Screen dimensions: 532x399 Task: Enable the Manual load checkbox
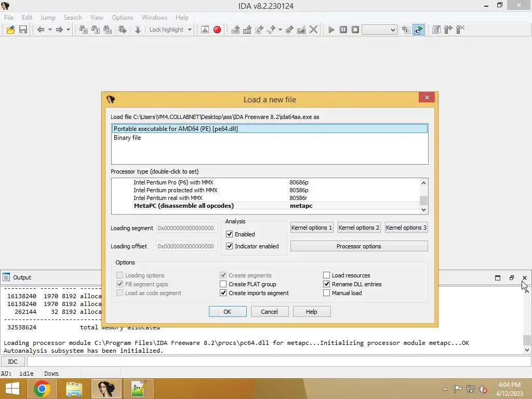click(x=326, y=293)
